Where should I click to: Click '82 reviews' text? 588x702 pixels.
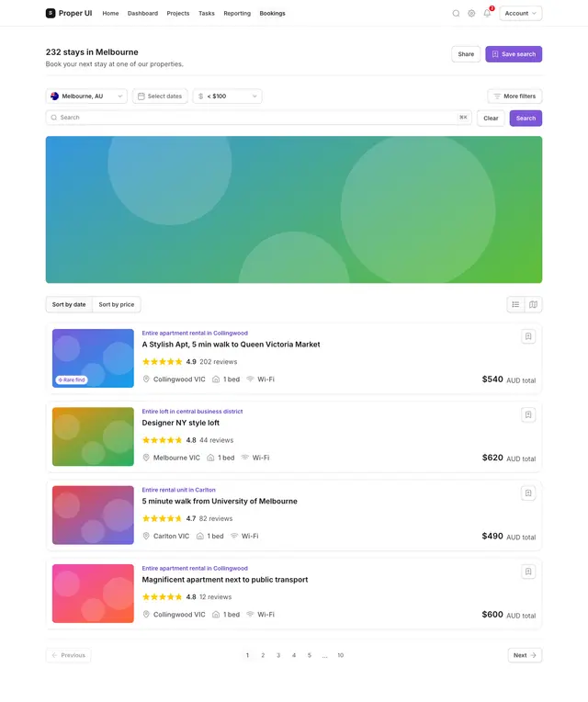[x=216, y=518]
